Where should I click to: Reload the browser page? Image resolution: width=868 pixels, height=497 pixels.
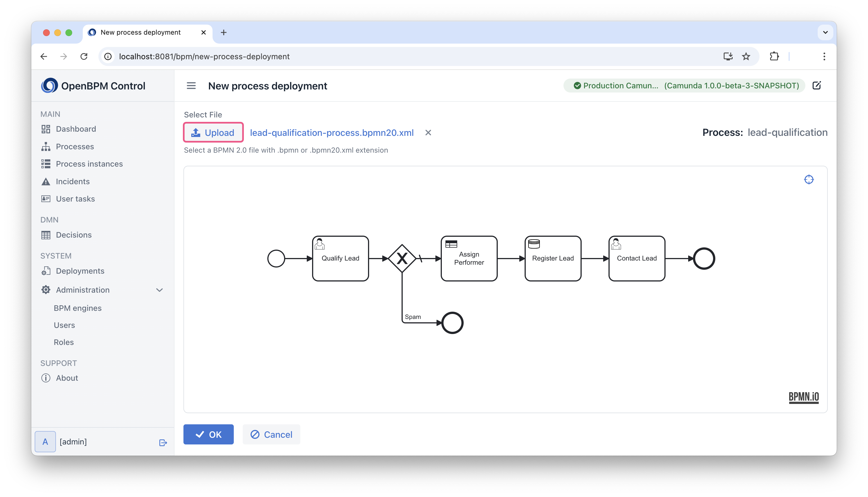pyautogui.click(x=84, y=56)
